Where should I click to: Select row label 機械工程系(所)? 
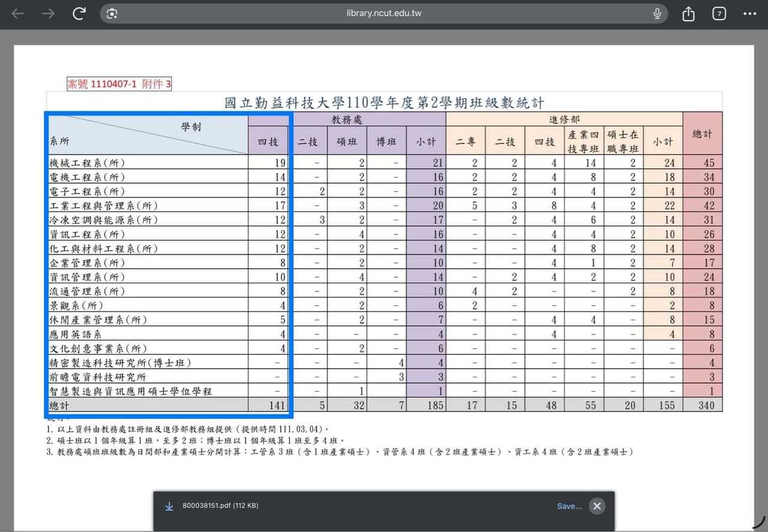click(88, 163)
